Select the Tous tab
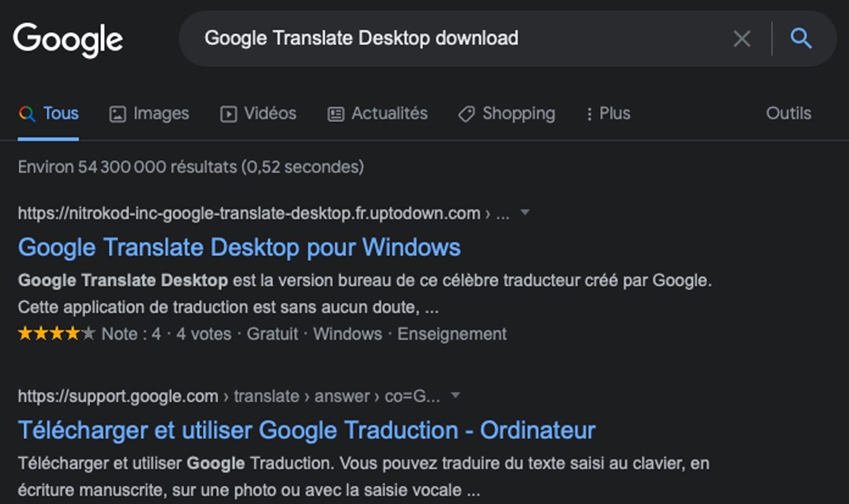The height and width of the screenshot is (504, 849). click(49, 114)
